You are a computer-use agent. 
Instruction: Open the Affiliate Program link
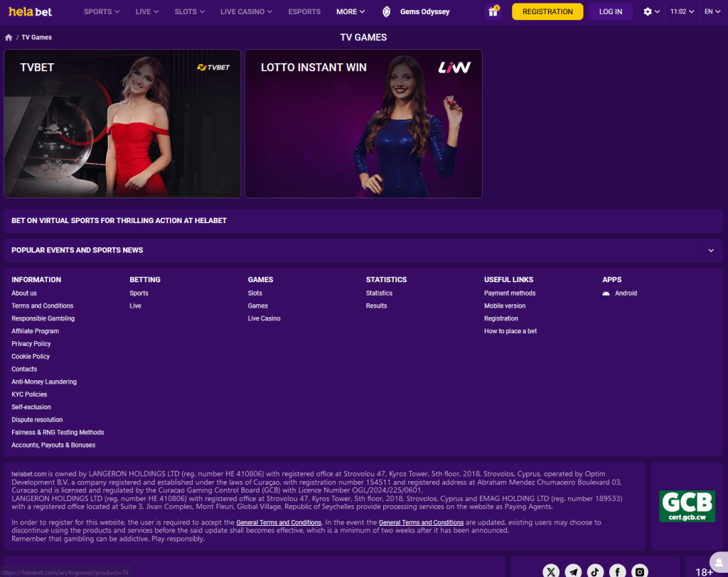coord(36,331)
